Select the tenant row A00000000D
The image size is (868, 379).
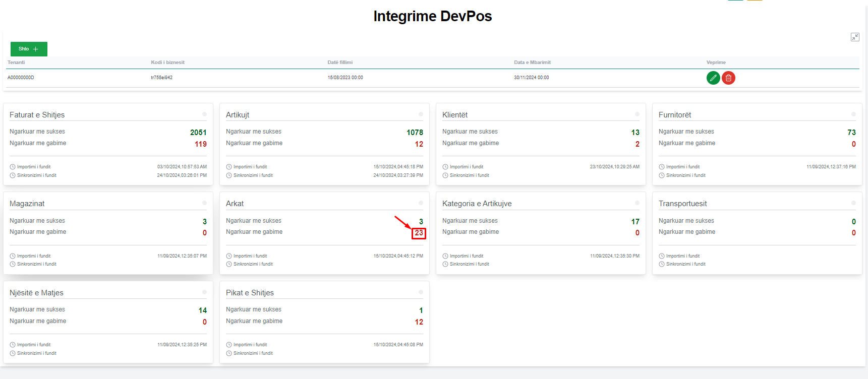(21, 78)
